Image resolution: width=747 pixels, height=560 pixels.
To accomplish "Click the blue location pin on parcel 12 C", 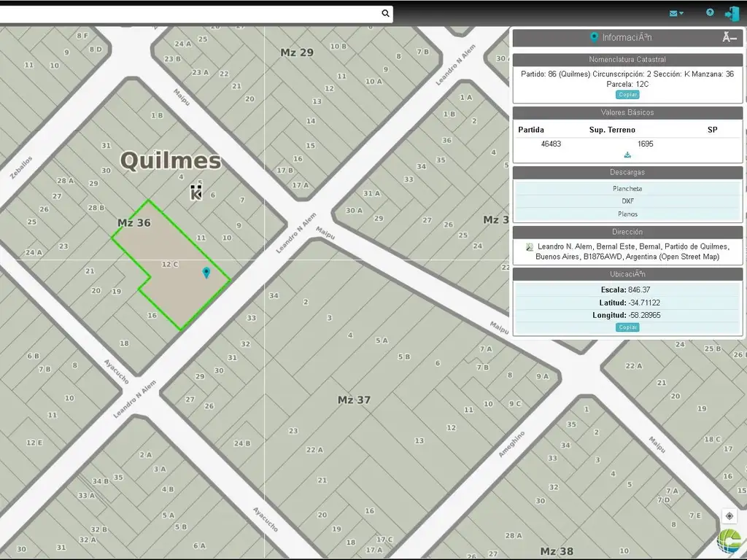I will [x=206, y=273].
